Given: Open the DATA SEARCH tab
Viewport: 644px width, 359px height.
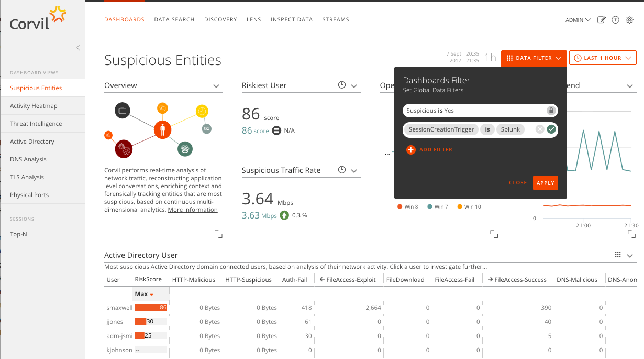Looking at the screenshot, I should tap(174, 20).
